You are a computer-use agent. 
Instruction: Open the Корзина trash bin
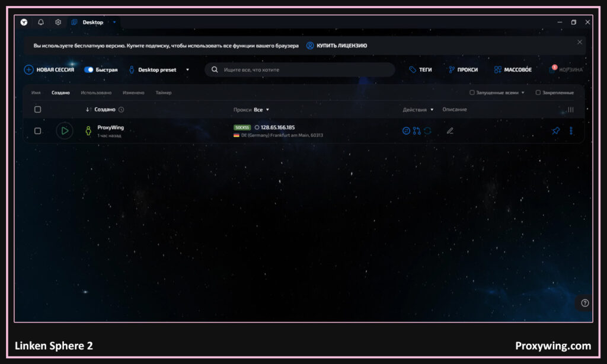click(x=566, y=70)
